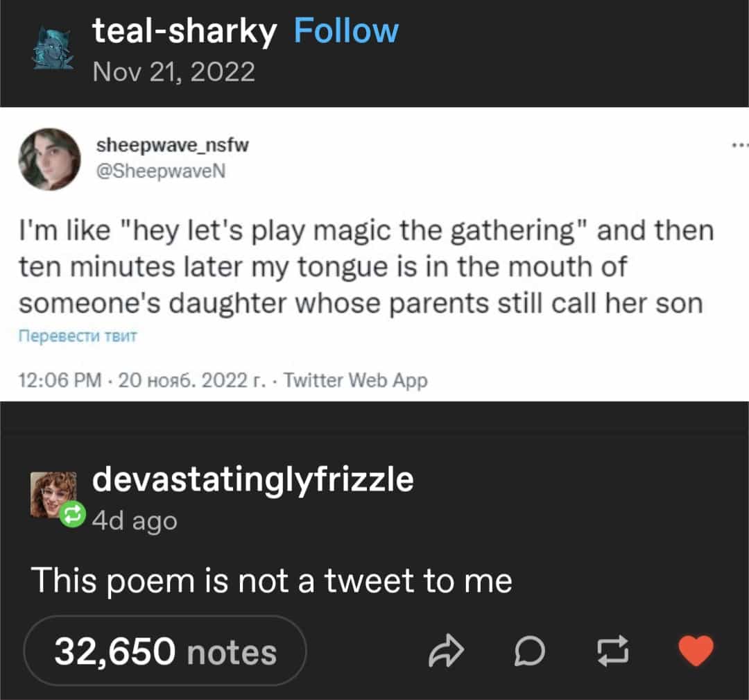Click the Follow link next to teal-sharky
The width and height of the screenshot is (749, 700).
[x=347, y=29]
